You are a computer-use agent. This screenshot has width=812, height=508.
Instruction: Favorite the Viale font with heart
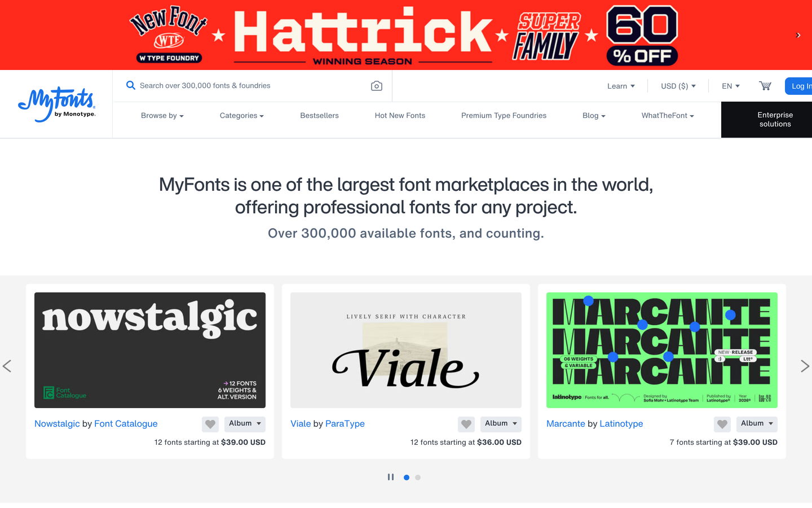click(466, 424)
